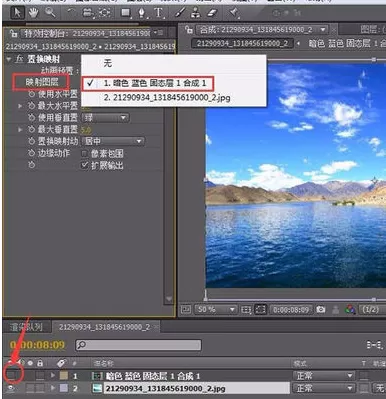
Task: Select the Rotation tool
Action: [x=71, y=13]
